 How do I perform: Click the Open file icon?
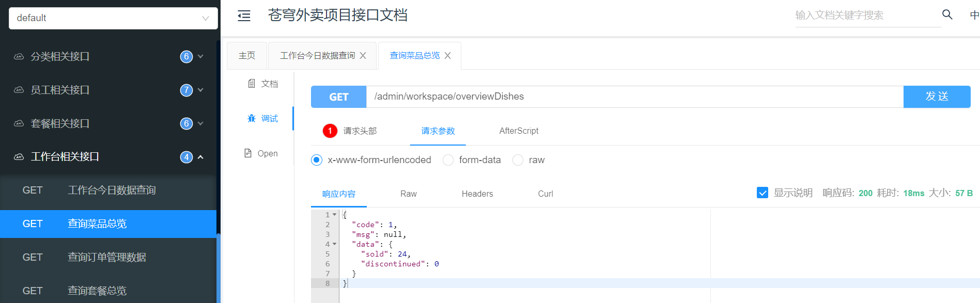(248, 153)
